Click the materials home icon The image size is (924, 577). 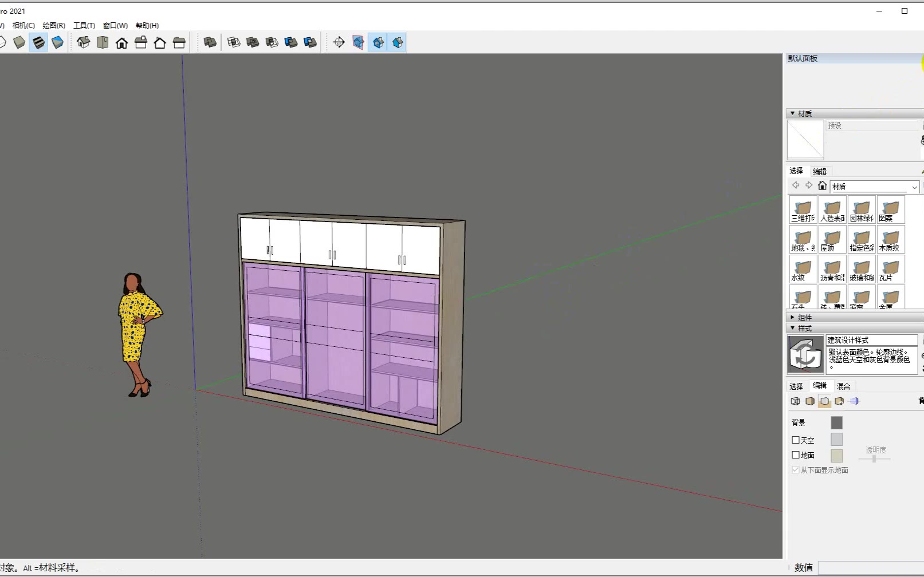click(x=822, y=185)
